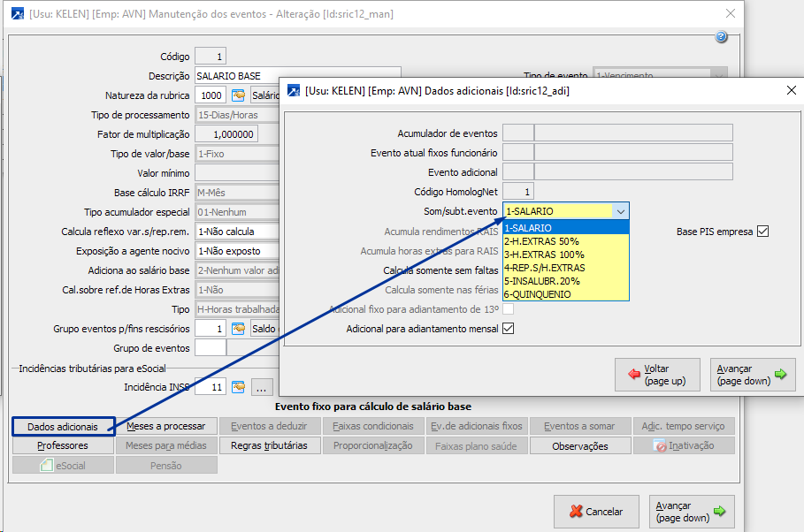Click Proporcionalização button
Screen dimensions: 804x532
click(x=373, y=445)
